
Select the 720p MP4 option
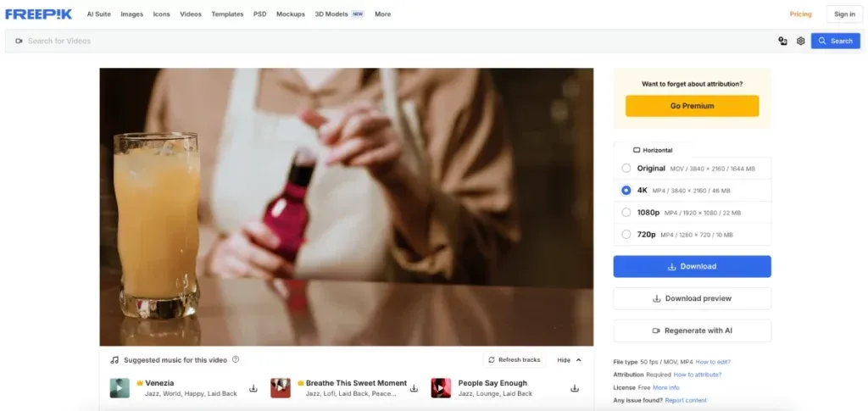[x=692, y=235]
